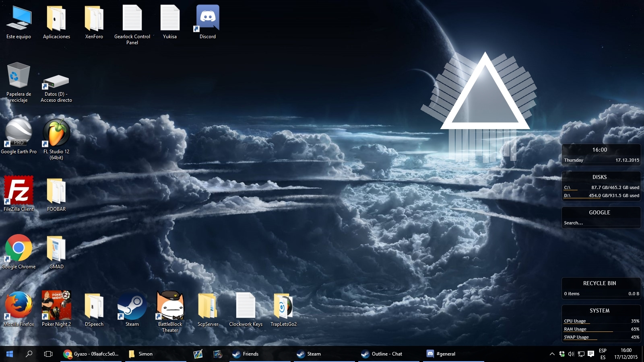Click the 45% SWAP value
644x362 pixels.
click(635, 337)
